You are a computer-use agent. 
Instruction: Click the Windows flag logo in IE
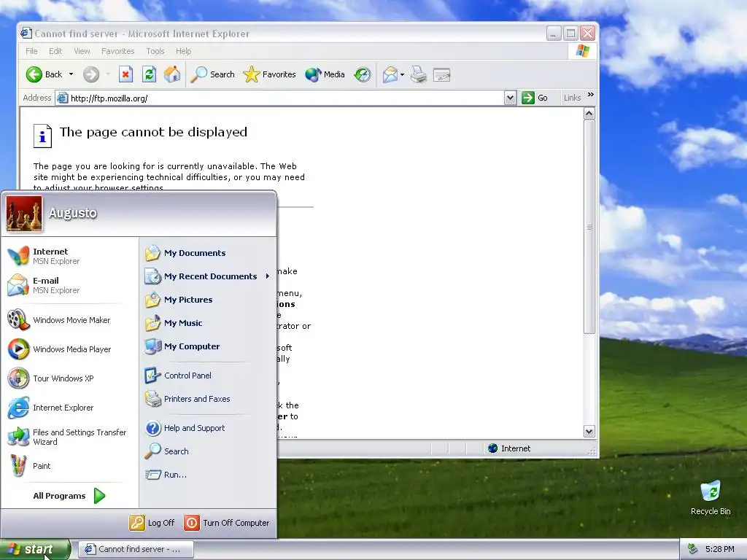pos(582,51)
